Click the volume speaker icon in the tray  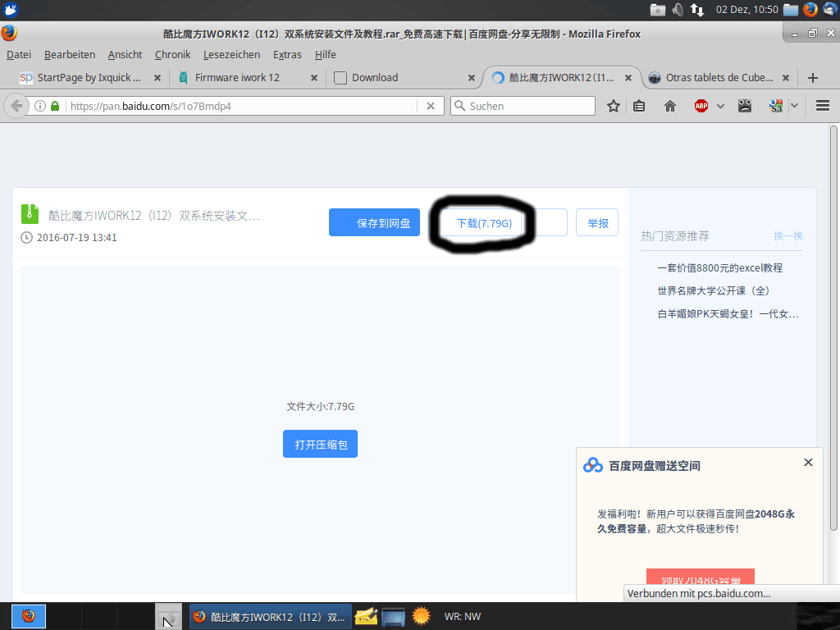[678, 10]
